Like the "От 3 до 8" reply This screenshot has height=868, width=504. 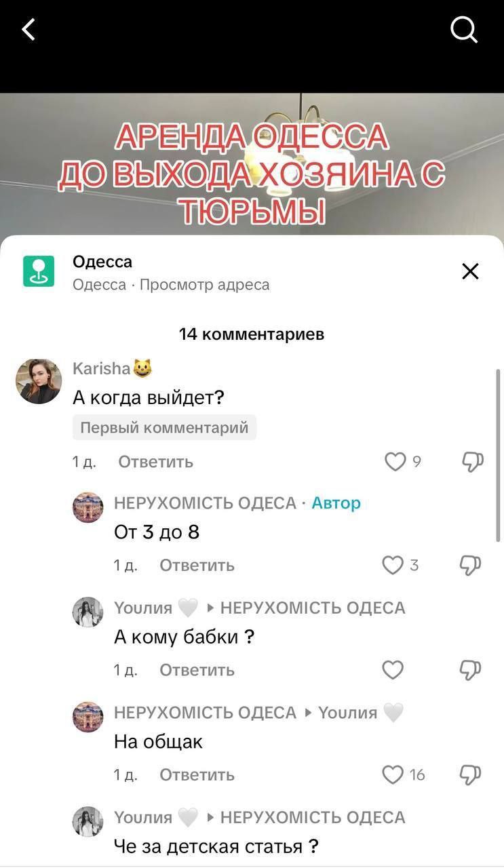tap(393, 565)
